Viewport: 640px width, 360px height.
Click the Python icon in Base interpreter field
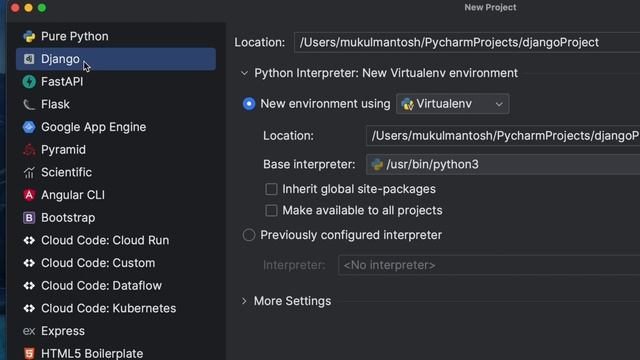[x=377, y=164]
